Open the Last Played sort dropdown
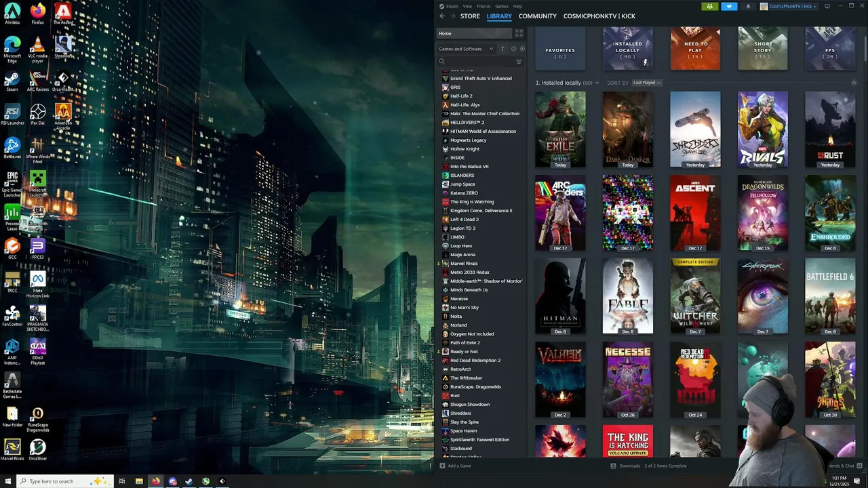 (x=647, y=83)
